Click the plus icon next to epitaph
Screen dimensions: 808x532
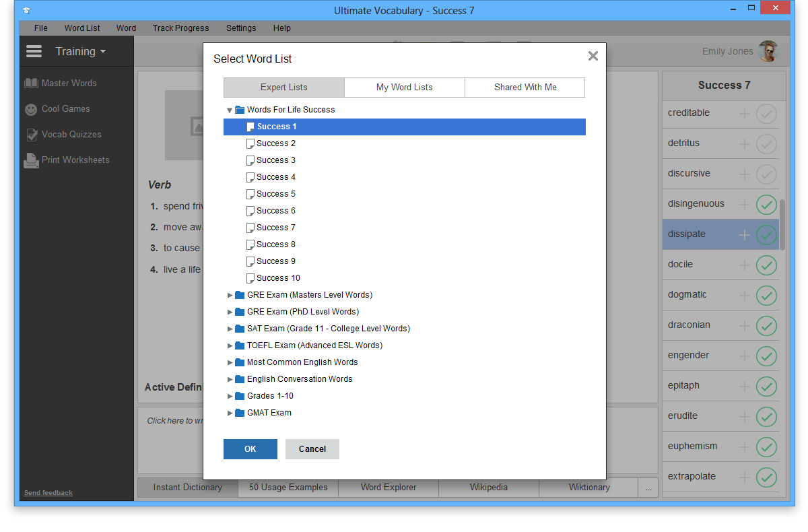click(x=745, y=387)
